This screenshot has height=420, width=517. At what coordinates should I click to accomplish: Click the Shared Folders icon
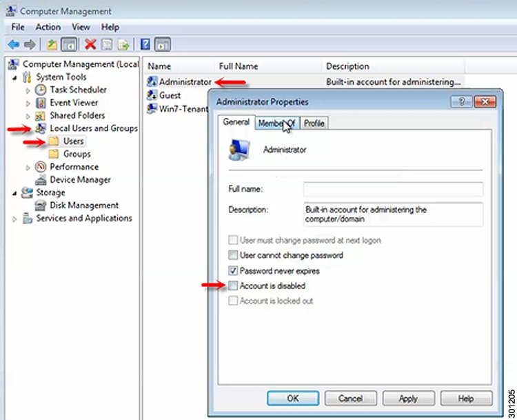40,116
